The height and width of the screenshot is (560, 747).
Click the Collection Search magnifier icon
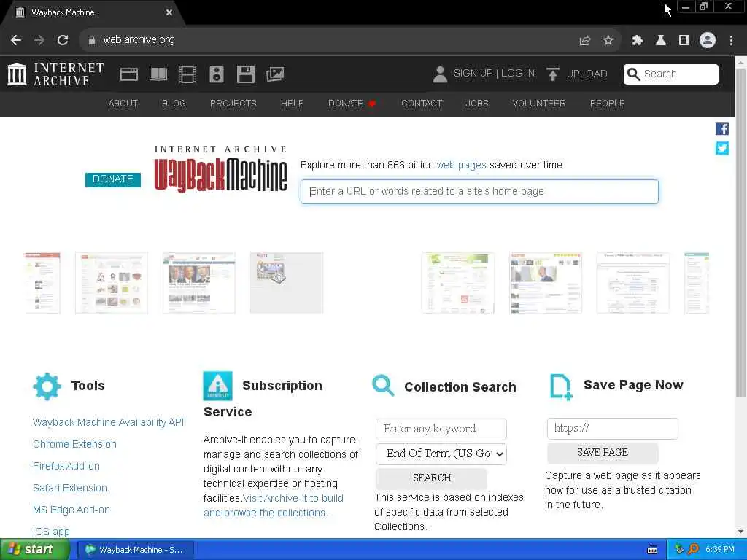coord(384,386)
